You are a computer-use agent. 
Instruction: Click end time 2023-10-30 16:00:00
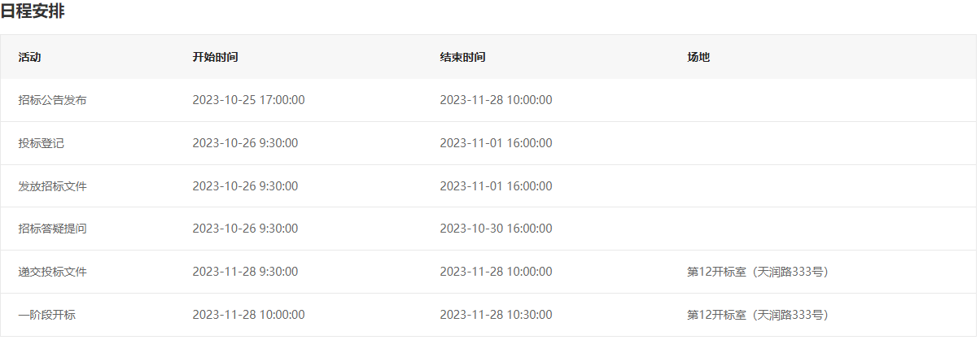click(x=496, y=229)
